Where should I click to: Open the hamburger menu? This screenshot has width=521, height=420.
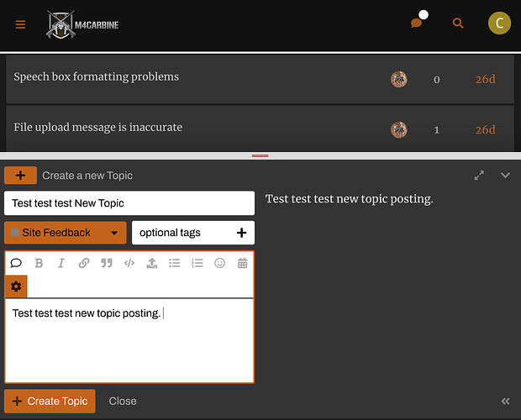[21, 24]
